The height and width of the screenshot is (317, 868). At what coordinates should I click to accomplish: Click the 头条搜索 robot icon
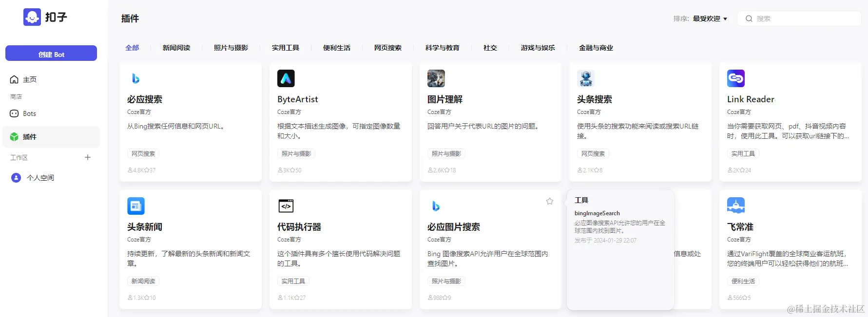point(586,78)
